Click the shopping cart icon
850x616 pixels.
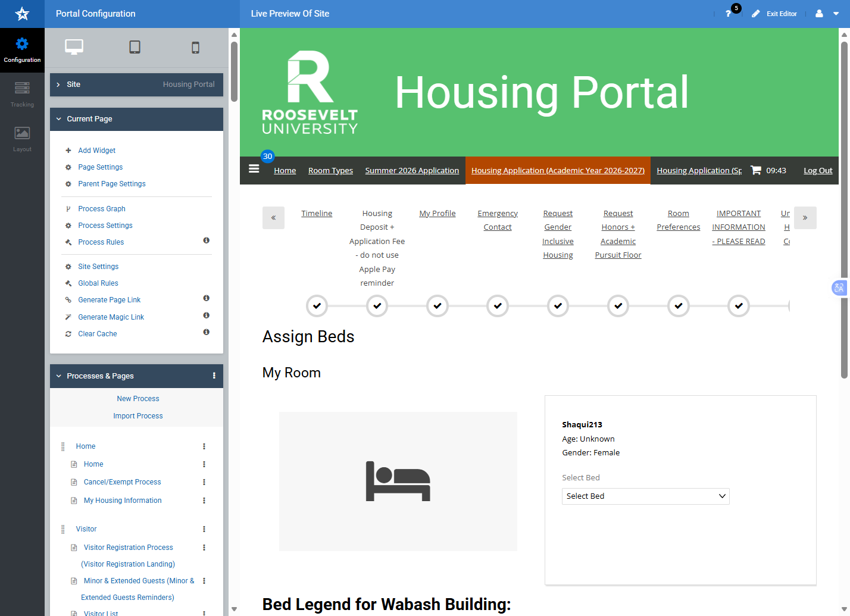(755, 170)
